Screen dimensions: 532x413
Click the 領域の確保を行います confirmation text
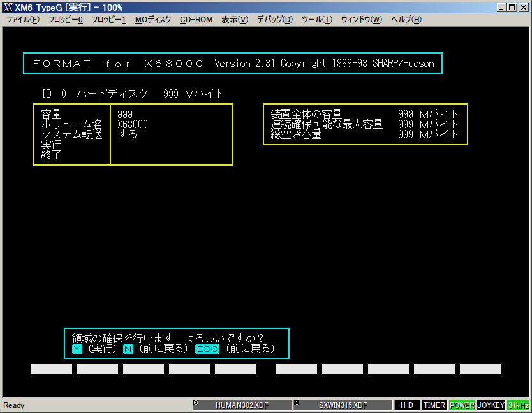168,338
